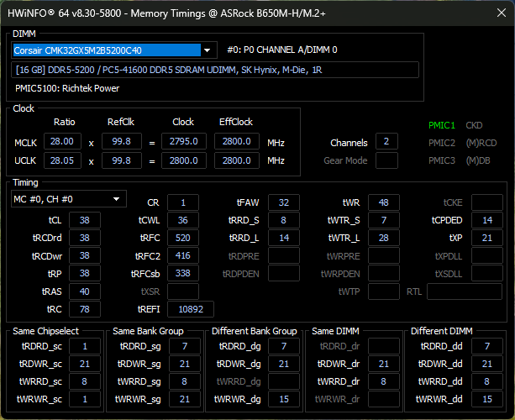This screenshot has width=515, height=420.
Task: Click the tWRWR_dg value 15
Action: (x=284, y=399)
